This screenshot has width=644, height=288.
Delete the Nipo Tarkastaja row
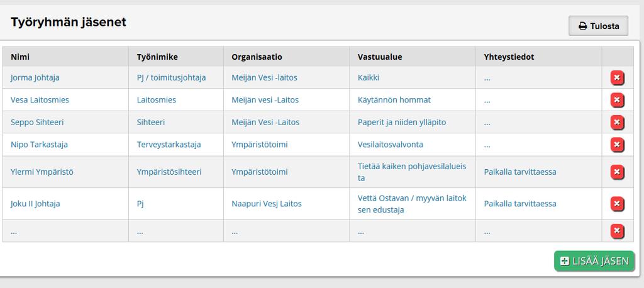(x=617, y=145)
